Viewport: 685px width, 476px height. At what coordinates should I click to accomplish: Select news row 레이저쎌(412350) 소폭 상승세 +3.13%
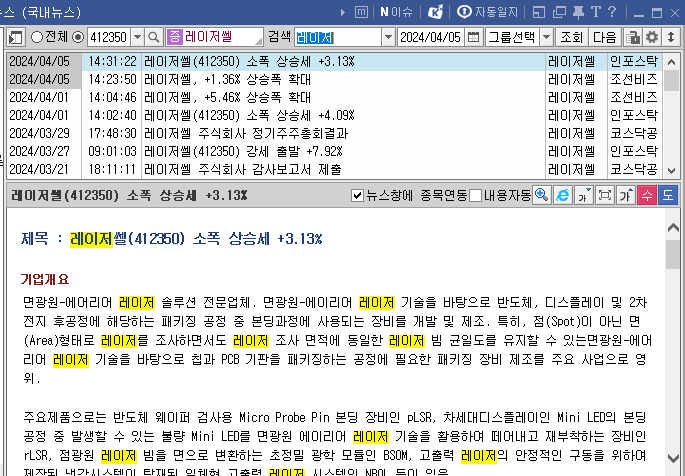click(x=334, y=62)
